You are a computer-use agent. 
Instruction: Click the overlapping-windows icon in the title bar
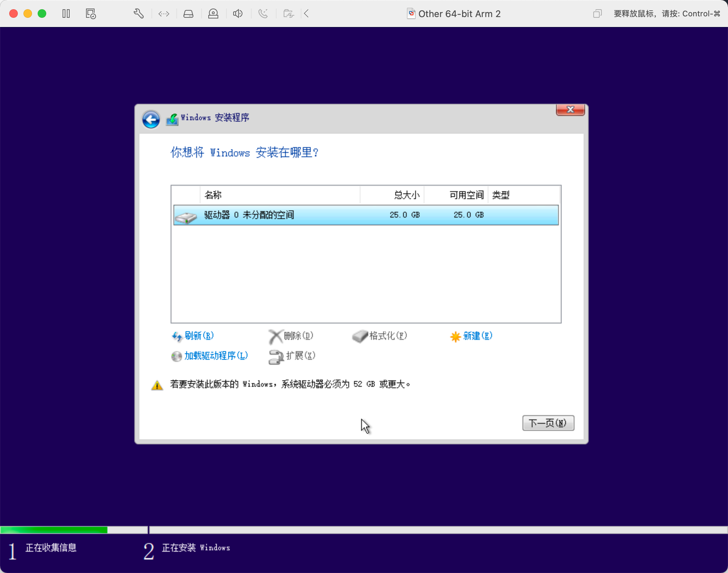[x=597, y=14]
